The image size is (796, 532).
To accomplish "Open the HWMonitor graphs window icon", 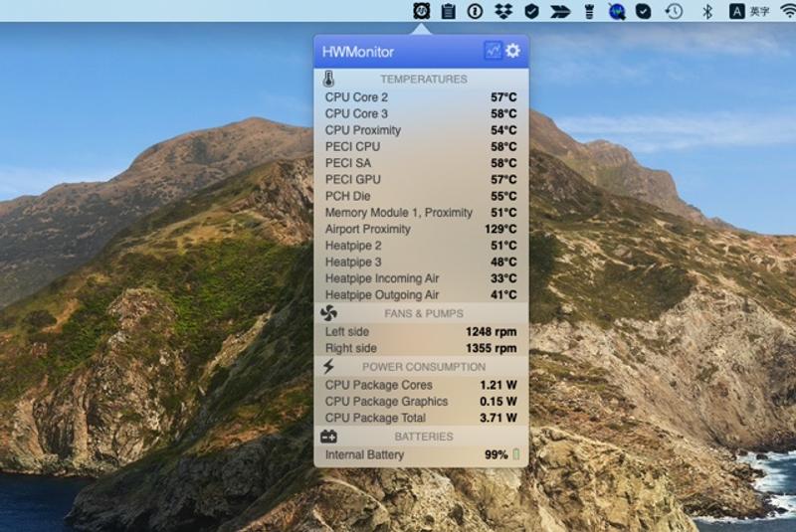I will (x=493, y=51).
